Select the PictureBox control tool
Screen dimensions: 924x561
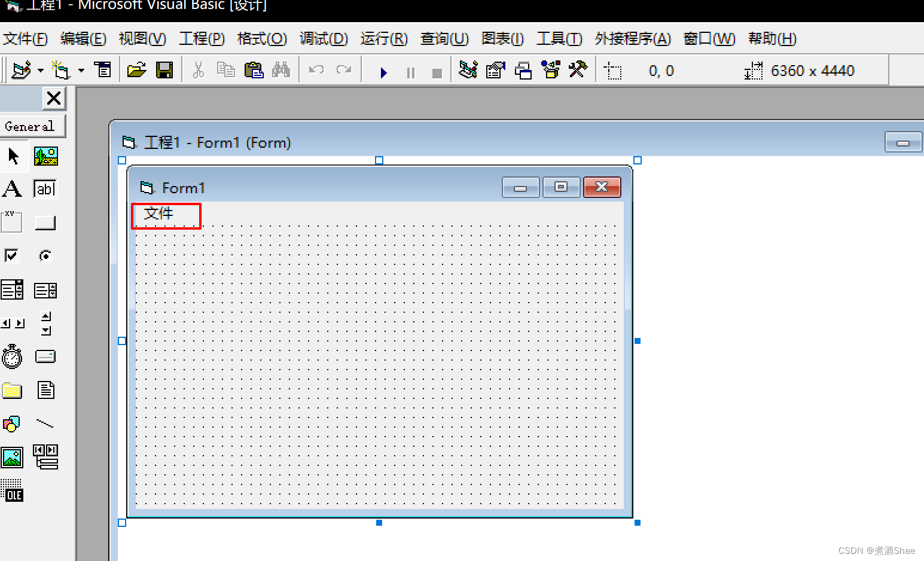46,156
